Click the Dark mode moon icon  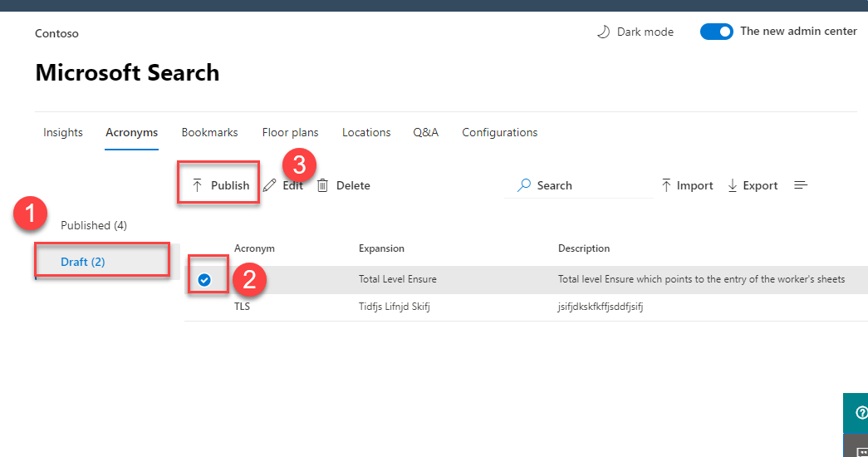tap(604, 32)
